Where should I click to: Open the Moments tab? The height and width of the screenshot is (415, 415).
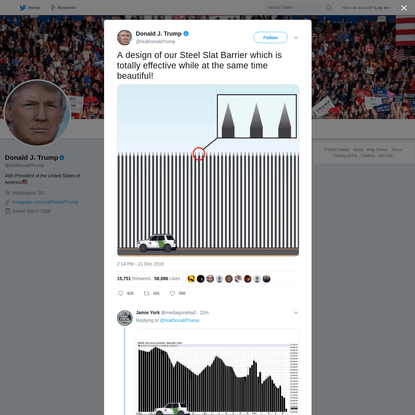click(63, 7)
